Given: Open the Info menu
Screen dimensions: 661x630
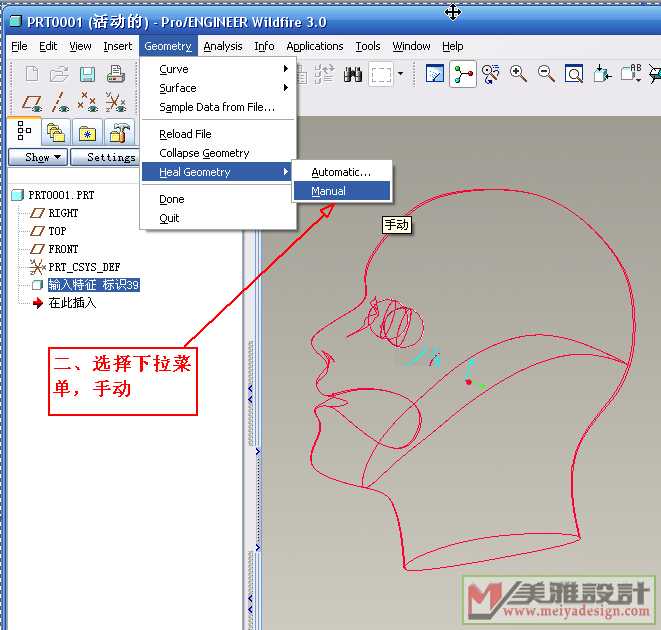Looking at the screenshot, I should pyautogui.click(x=264, y=46).
